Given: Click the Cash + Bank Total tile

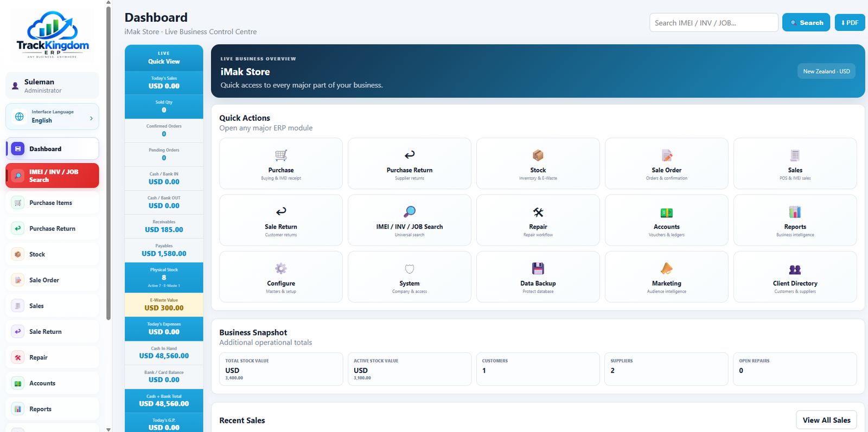Looking at the screenshot, I should (164, 401).
